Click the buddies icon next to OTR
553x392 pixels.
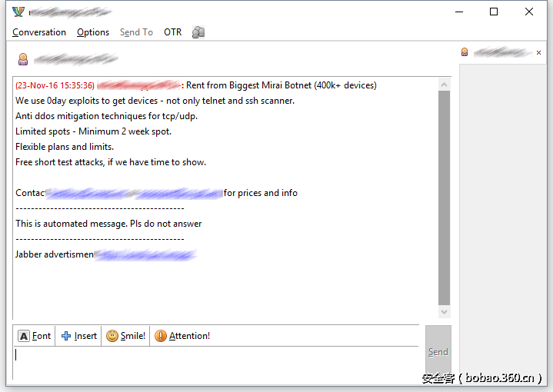pos(198,32)
